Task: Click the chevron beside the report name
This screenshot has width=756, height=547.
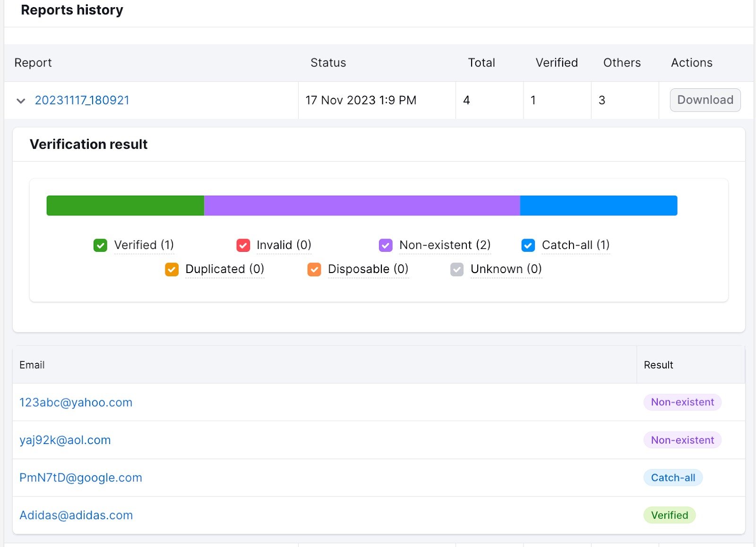Action: tap(21, 101)
